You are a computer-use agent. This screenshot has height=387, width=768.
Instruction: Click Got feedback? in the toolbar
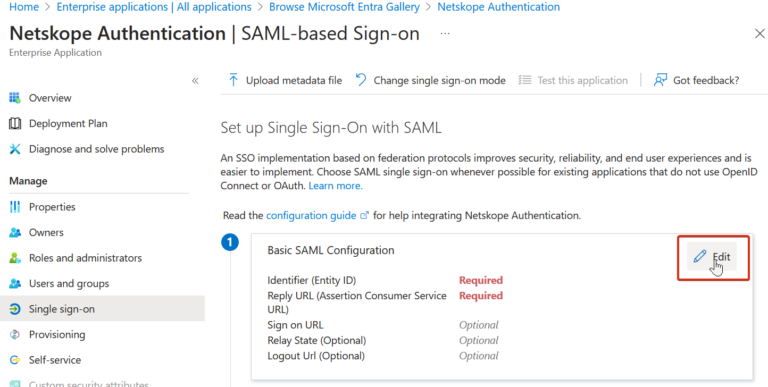tap(696, 80)
